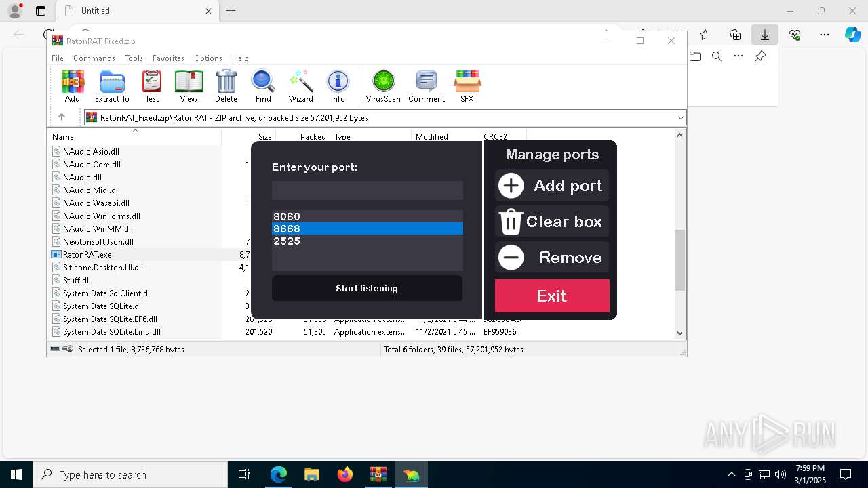The height and width of the screenshot is (488, 868).
Task: Show hidden system tray icons chevron
Action: pos(731,474)
